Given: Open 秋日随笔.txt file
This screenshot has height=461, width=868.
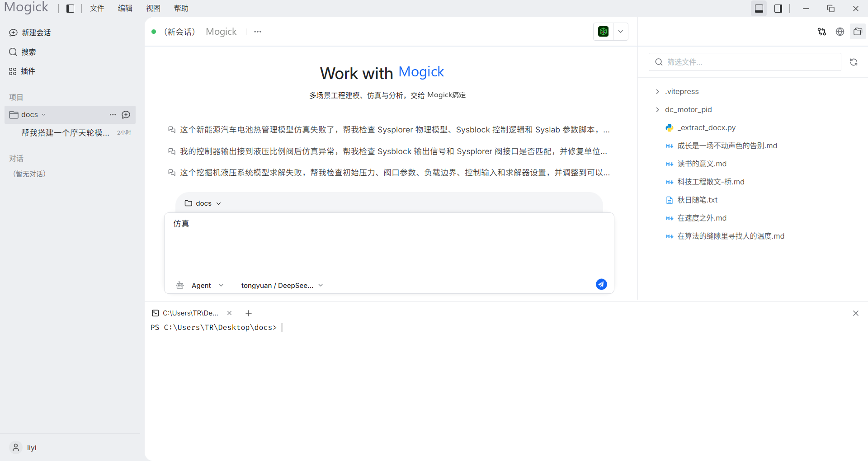Looking at the screenshot, I should tap(692, 200).
